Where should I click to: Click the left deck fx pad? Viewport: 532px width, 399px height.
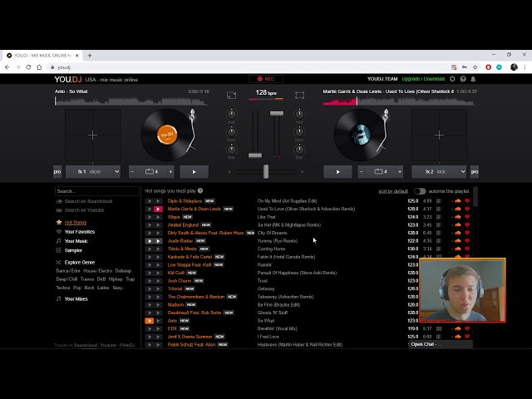[92, 135]
